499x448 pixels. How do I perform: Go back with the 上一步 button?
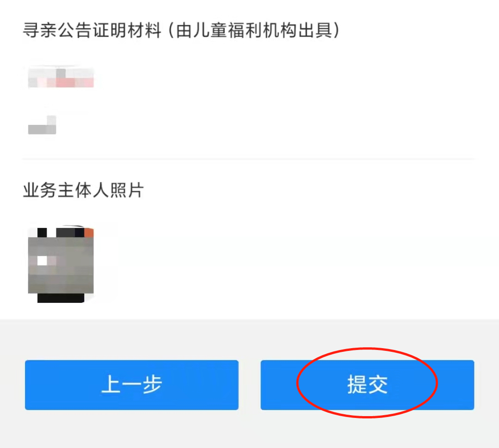[132, 385]
